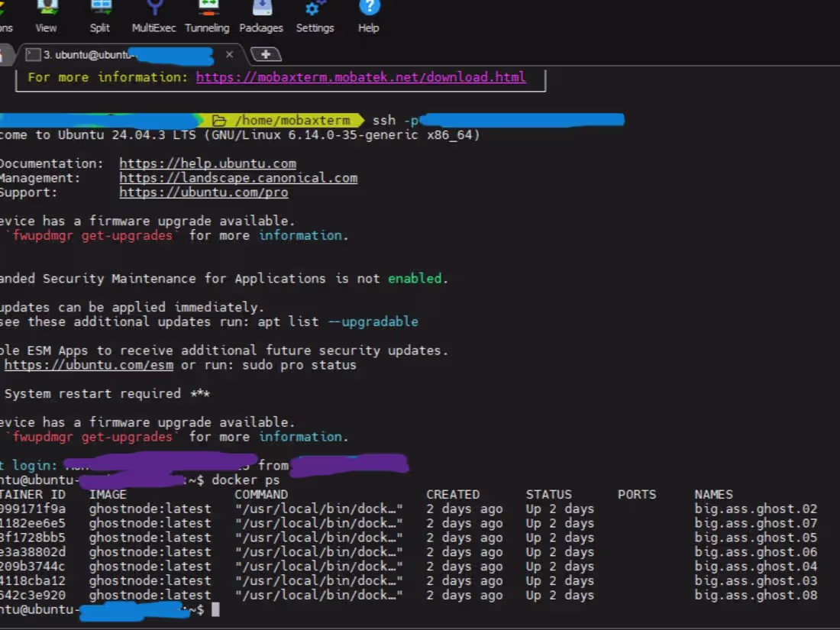Click 'sudo pro status' text
Image resolution: width=840 pixels, height=630 pixels.
coord(299,365)
